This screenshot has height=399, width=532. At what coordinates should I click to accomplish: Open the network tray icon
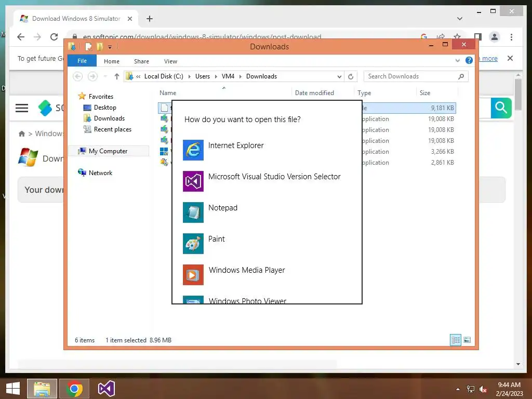tap(471, 389)
